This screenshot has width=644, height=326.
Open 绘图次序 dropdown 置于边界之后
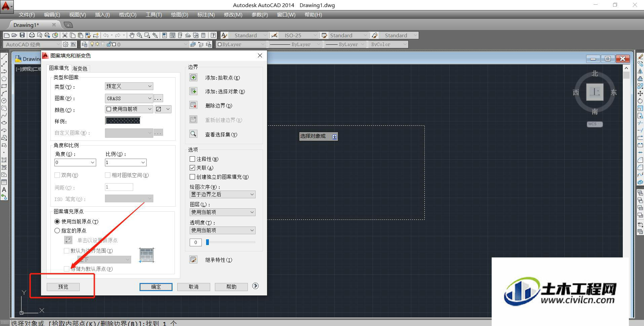(223, 194)
